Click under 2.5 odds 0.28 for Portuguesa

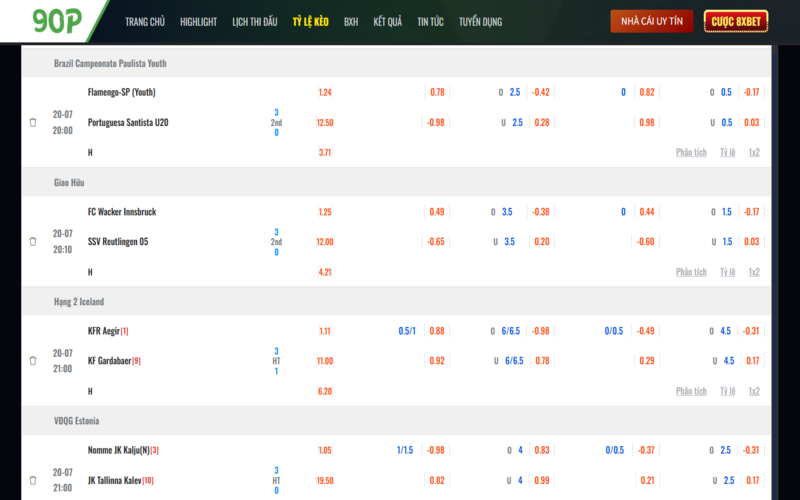coord(542,122)
